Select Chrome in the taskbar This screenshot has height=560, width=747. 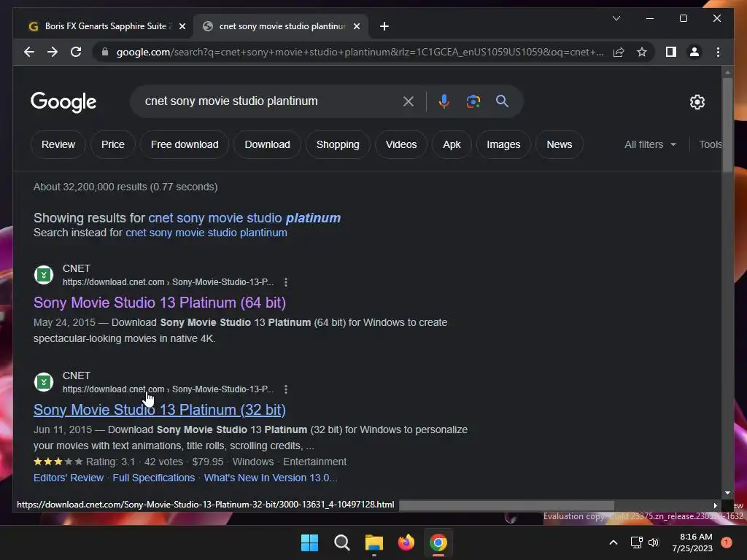click(x=438, y=542)
